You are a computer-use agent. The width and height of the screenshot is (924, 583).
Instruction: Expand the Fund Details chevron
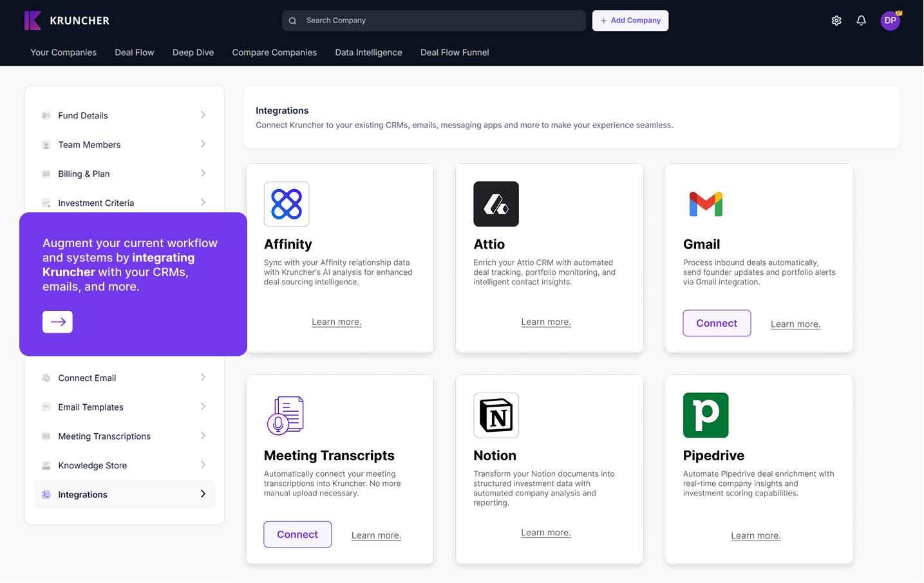pyautogui.click(x=203, y=115)
